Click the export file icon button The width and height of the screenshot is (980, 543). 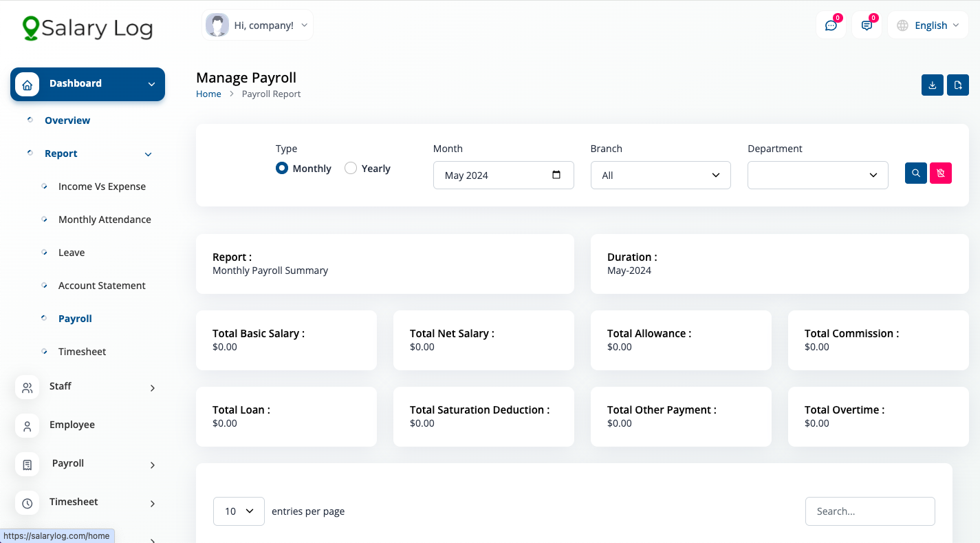(x=958, y=85)
